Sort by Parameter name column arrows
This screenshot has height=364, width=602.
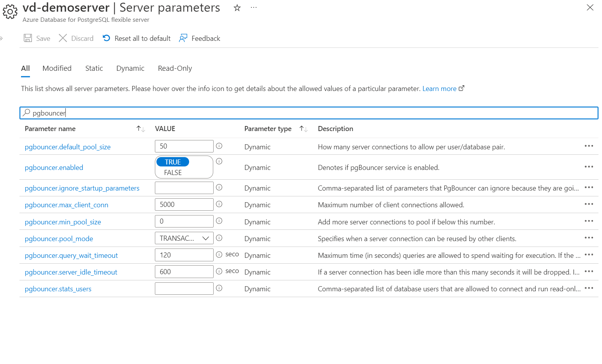[x=140, y=129]
